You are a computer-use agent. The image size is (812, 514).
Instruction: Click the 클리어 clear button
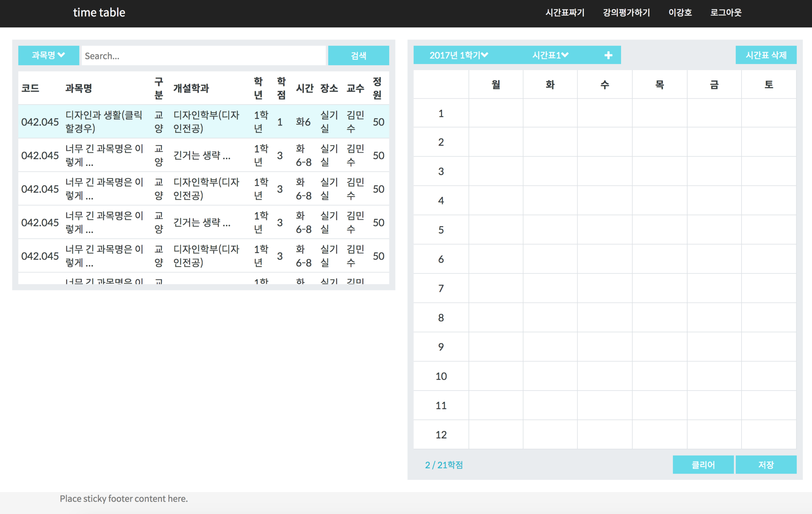[x=703, y=465]
